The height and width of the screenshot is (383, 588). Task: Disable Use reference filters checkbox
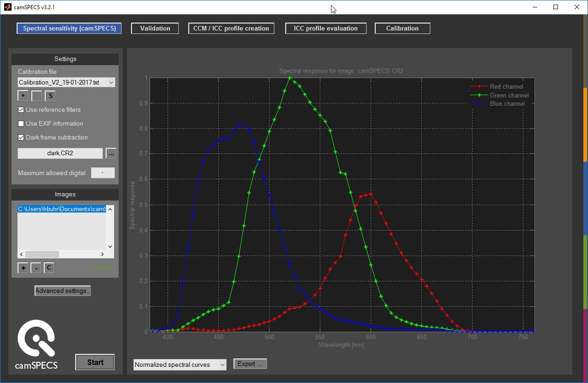click(x=21, y=110)
